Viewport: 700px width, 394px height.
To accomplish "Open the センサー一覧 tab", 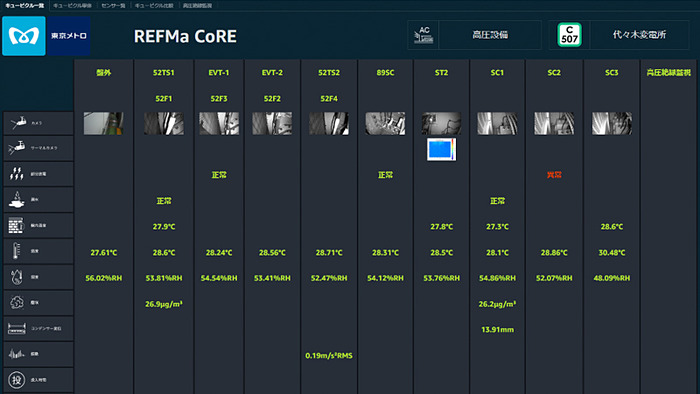I will click(113, 5).
